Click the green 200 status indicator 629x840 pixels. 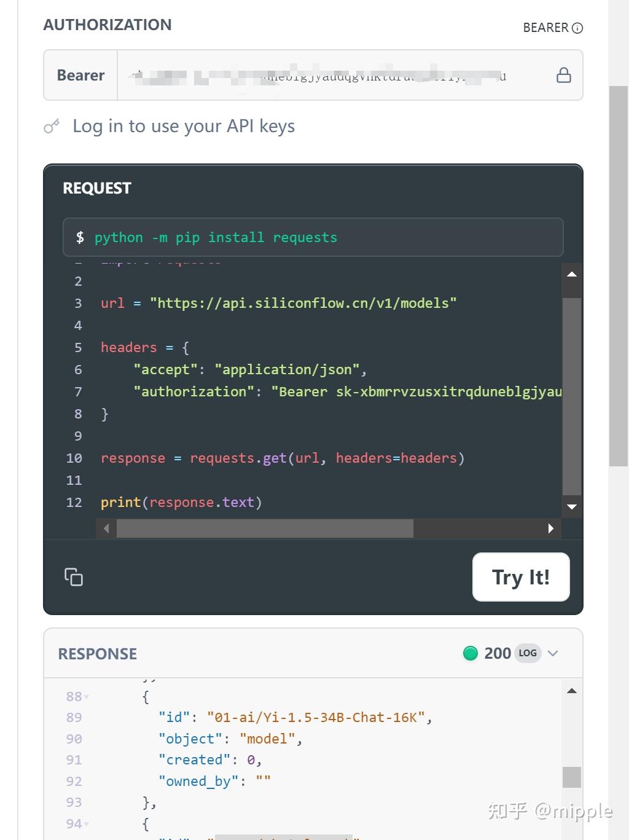tap(470, 653)
